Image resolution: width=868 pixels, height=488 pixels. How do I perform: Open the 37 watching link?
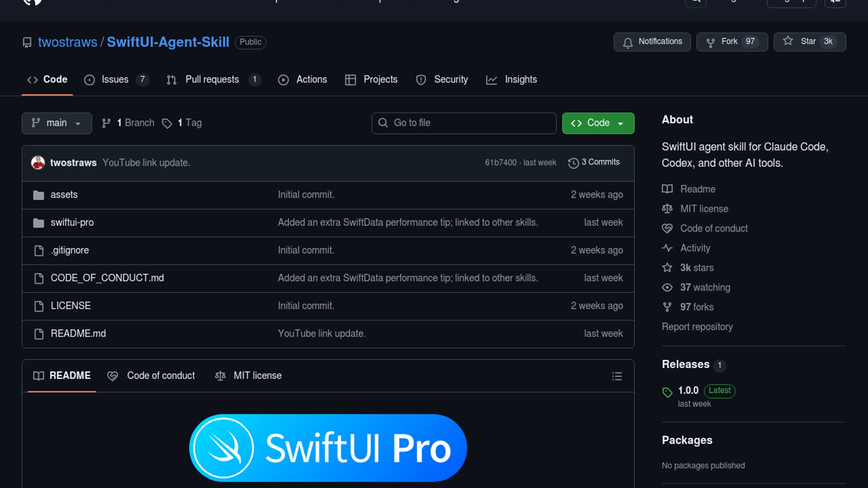(x=705, y=287)
